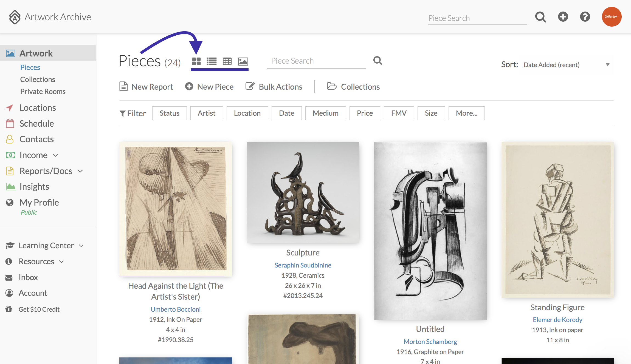Switch to image gallery view icon

[x=243, y=61]
